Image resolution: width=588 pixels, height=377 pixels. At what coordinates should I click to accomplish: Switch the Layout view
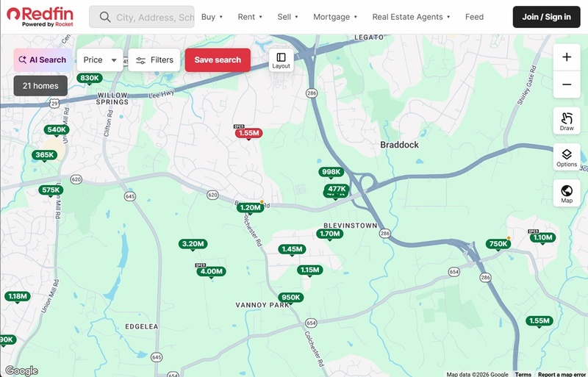(x=281, y=60)
